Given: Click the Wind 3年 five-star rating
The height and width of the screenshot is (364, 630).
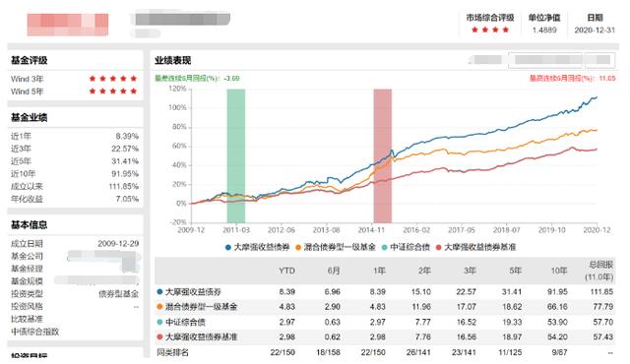Looking at the screenshot, I should [113, 79].
